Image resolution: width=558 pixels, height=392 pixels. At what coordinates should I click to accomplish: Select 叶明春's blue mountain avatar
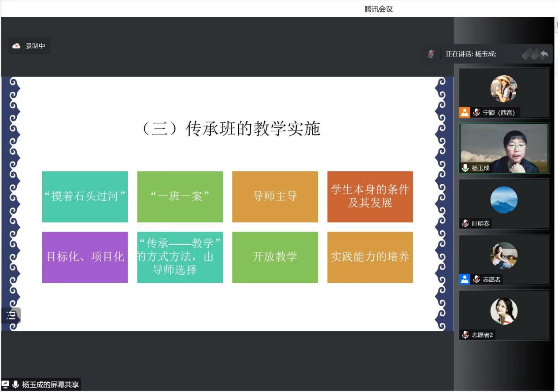coord(504,200)
